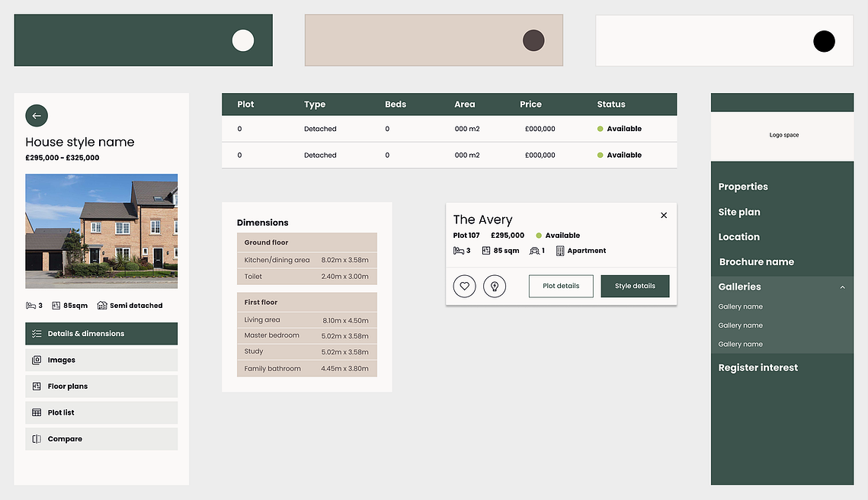
Task: Close The Avery popup card
Action: [x=664, y=216]
